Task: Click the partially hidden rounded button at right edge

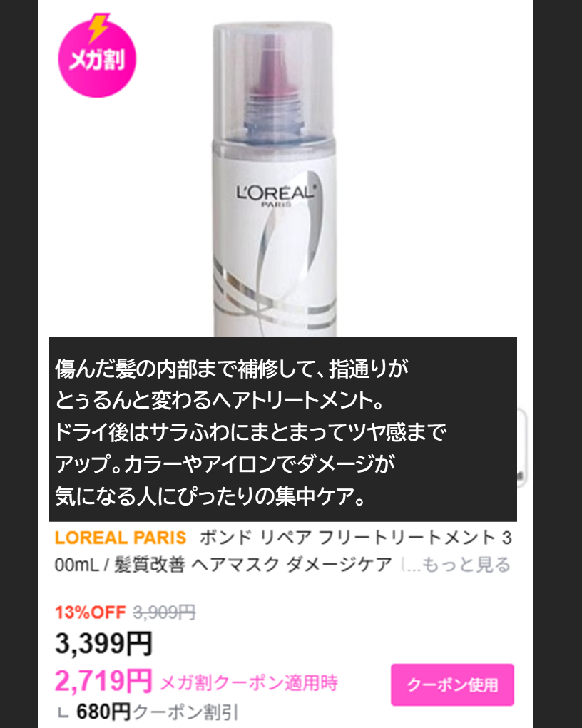Action: coord(522,447)
